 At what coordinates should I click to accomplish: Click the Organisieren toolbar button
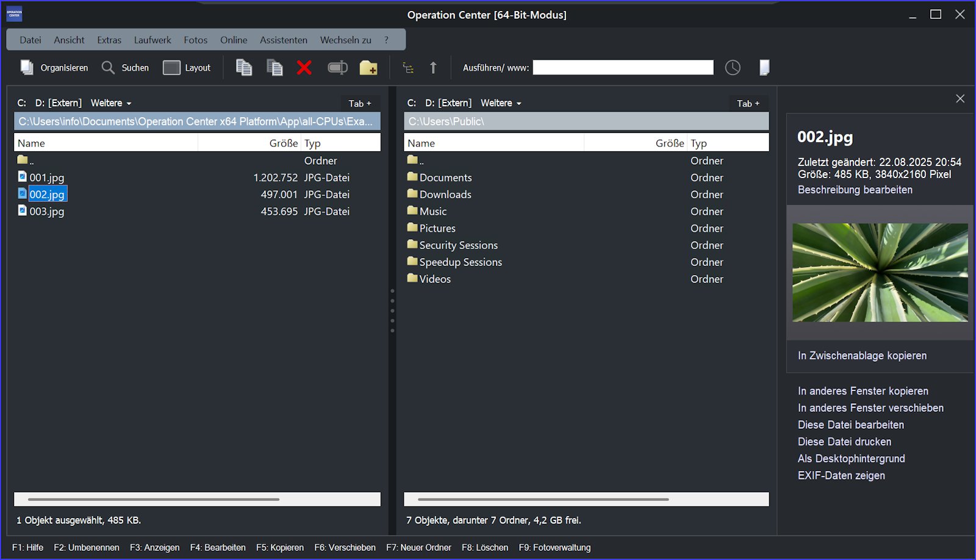(x=54, y=68)
